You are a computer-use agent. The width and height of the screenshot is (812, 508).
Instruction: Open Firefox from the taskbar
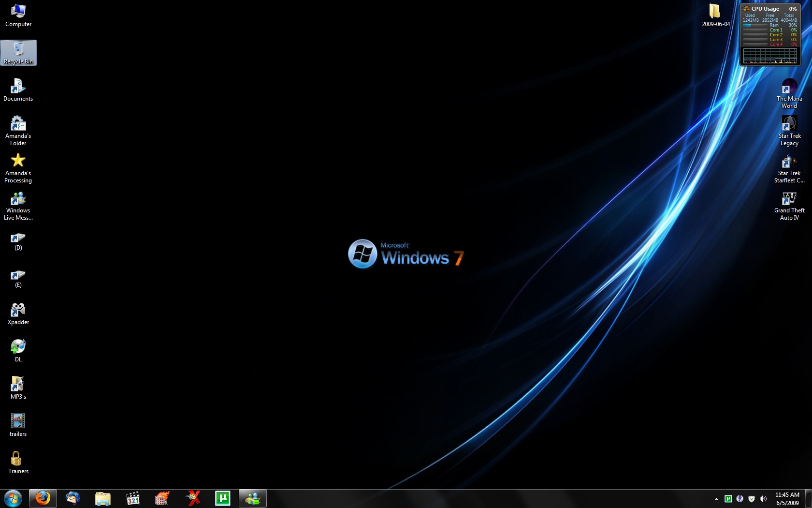(43, 498)
